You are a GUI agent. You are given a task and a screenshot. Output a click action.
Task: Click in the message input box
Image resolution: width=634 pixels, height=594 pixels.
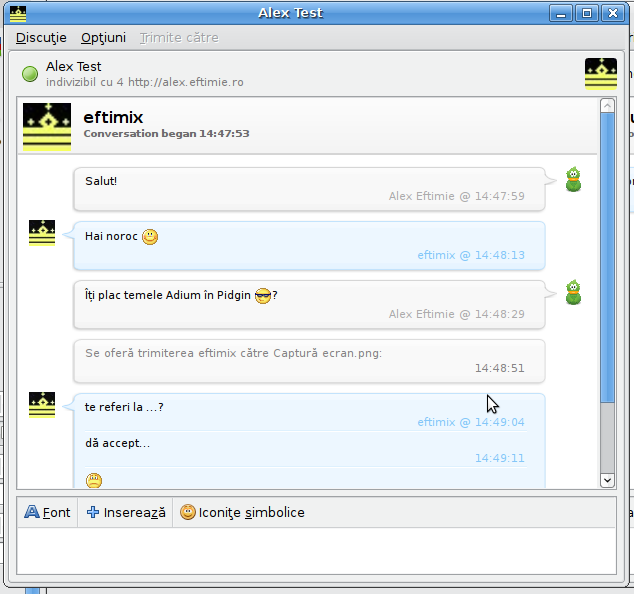(317, 551)
